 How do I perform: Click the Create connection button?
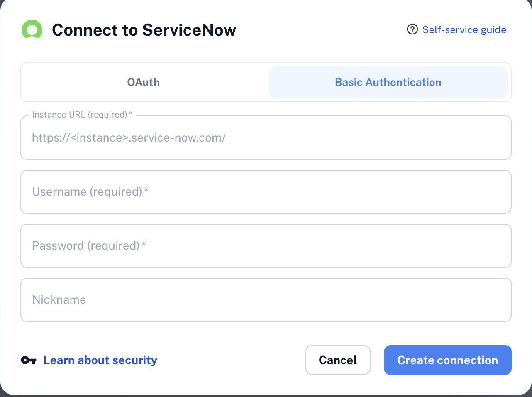(x=447, y=360)
